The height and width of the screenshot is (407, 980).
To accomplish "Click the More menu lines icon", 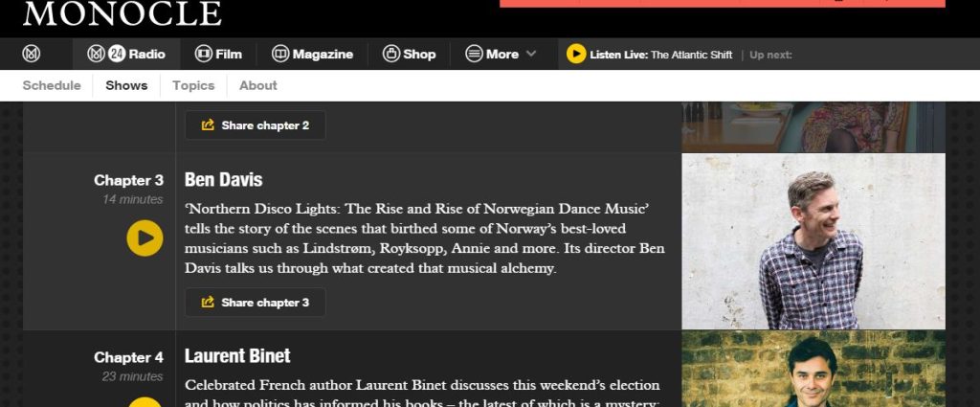I will (x=474, y=54).
